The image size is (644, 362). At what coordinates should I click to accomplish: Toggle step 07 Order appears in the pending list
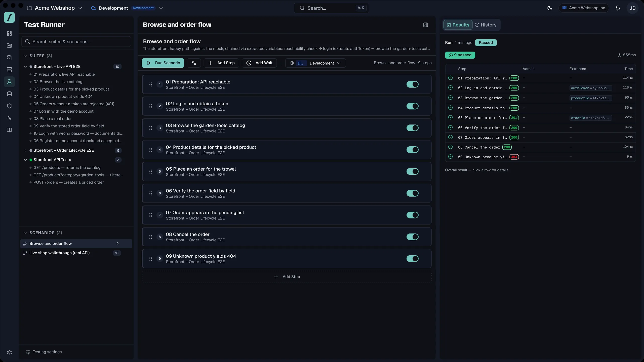coord(413,215)
